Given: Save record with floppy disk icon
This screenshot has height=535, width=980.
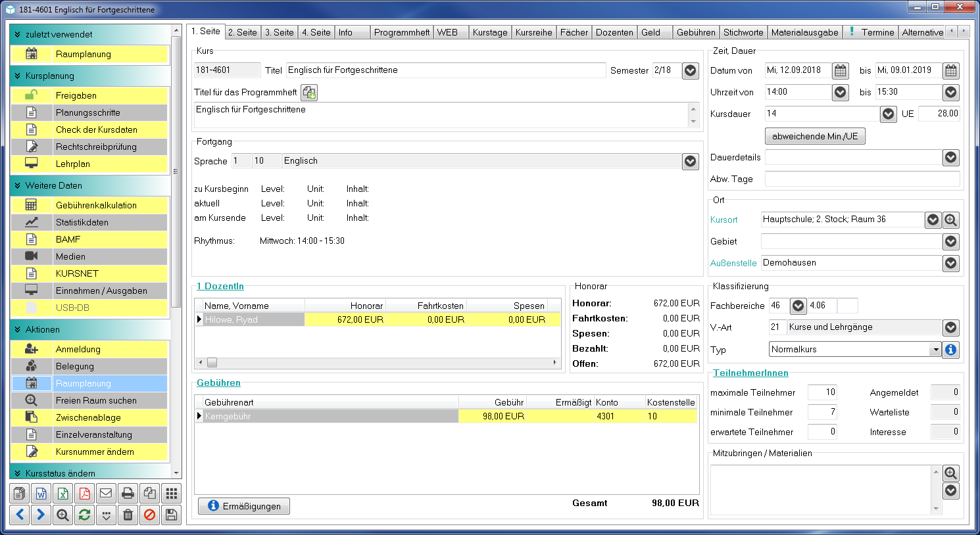Looking at the screenshot, I should tap(171, 515).
